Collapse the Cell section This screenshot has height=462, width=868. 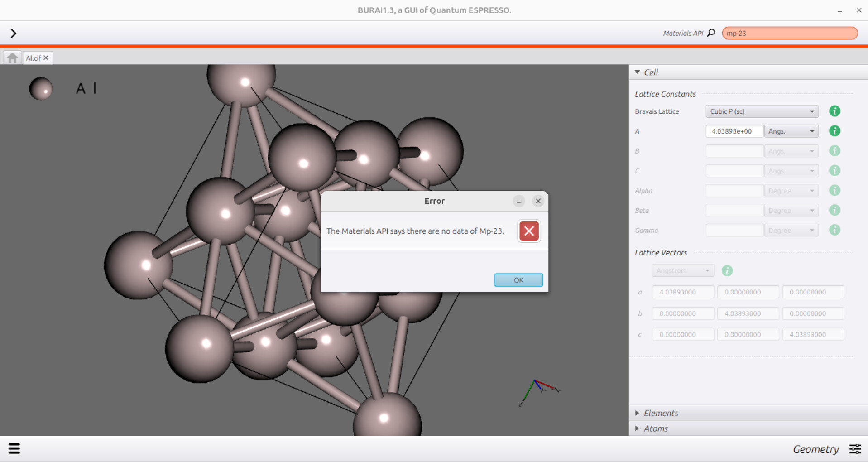(x=638, y=72)
